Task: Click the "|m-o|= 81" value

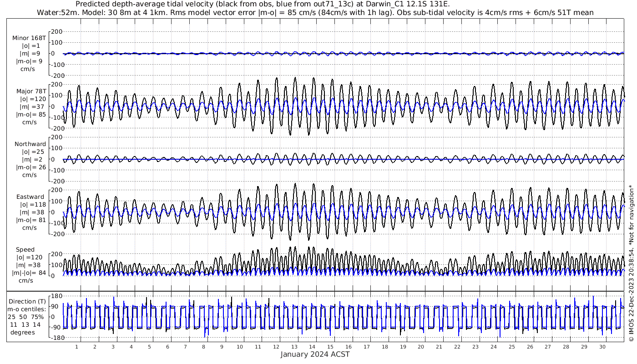Action: [30, 220]
